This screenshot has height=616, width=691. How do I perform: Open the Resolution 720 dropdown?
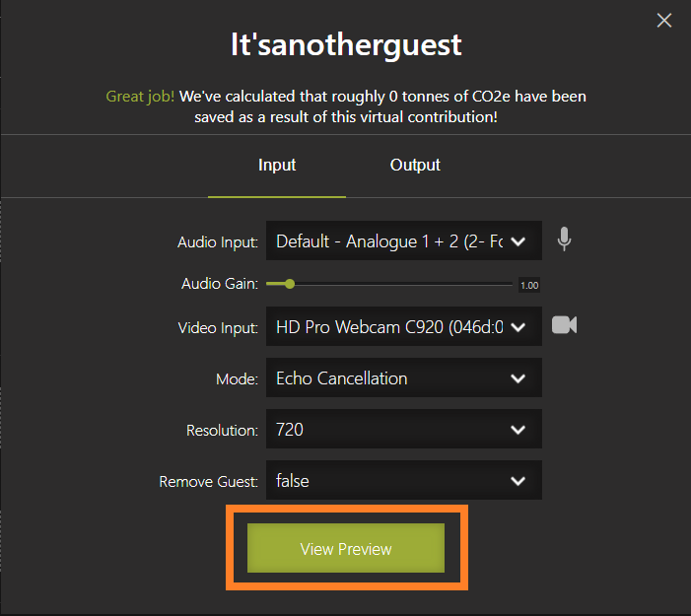[404, 429]
